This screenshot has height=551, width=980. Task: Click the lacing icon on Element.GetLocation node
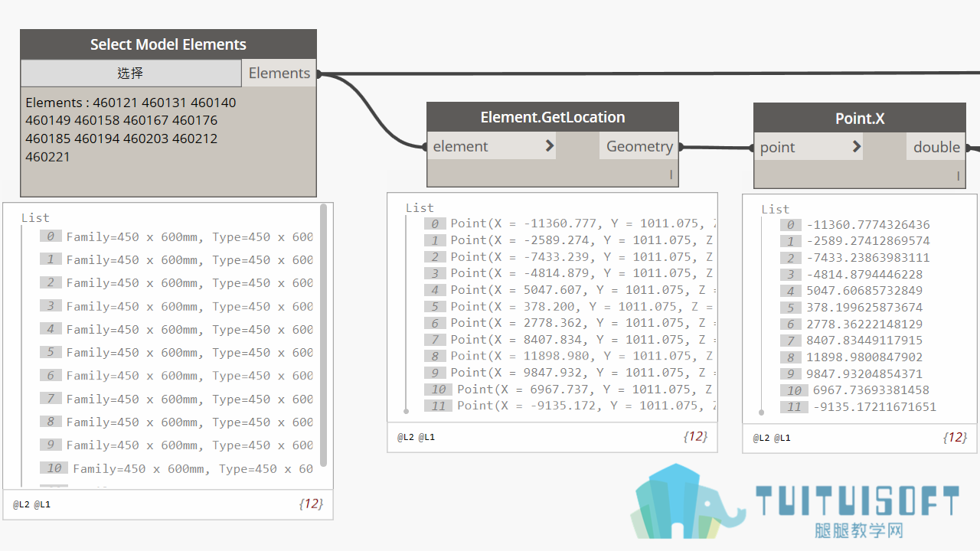pyautogui.click(x=671, y=175)
